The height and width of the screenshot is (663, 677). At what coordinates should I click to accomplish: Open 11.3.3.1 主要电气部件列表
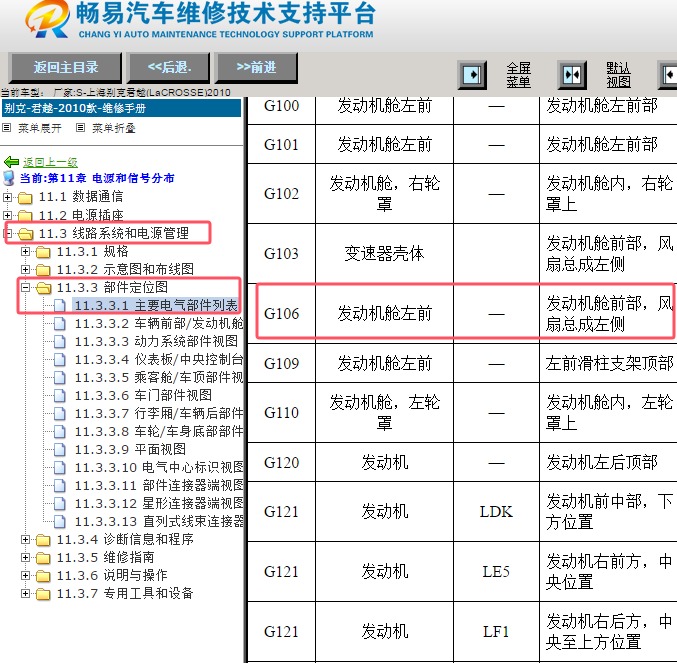(x=156, y=306)
